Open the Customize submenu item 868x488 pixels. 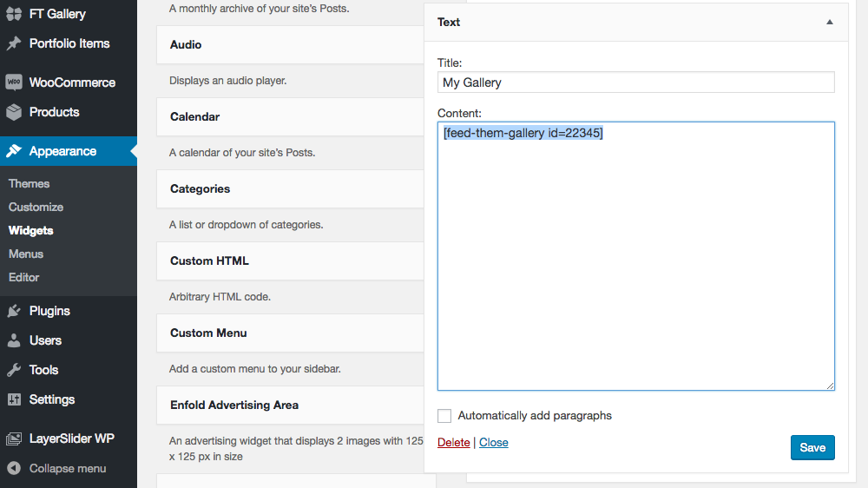pos(36,207)
